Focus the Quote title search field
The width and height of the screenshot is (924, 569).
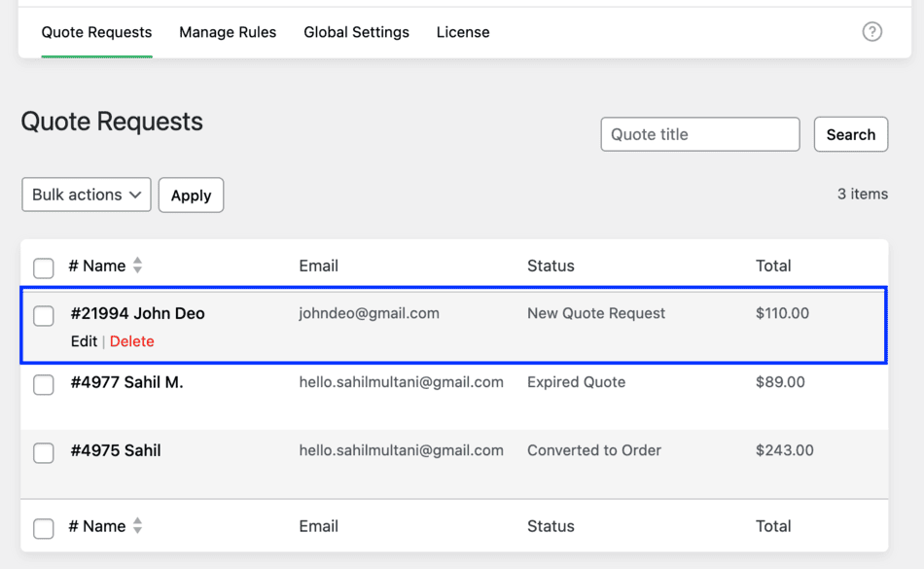click(x=700, y=134)
